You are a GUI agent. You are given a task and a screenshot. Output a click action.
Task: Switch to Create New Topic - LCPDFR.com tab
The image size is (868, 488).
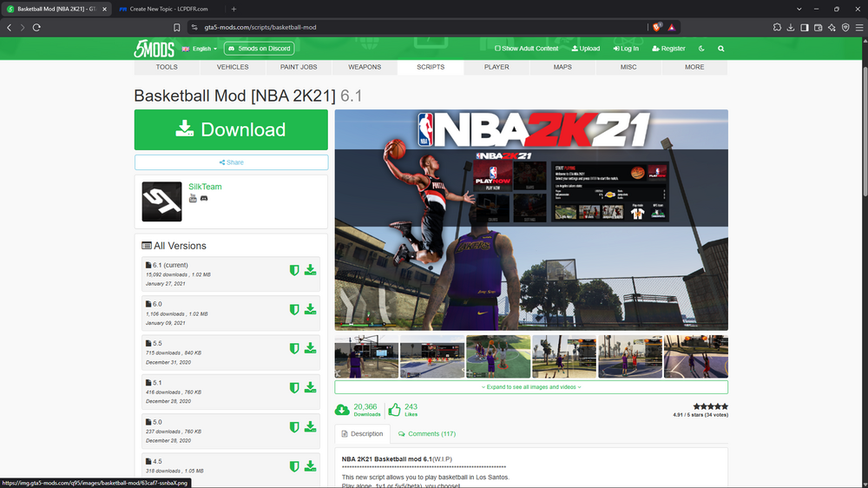[168, 9]
